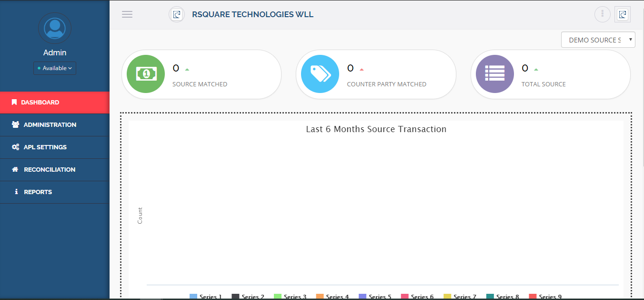Open the Reconciliation menu item
644x300 pixels.
tap(50, 169)
